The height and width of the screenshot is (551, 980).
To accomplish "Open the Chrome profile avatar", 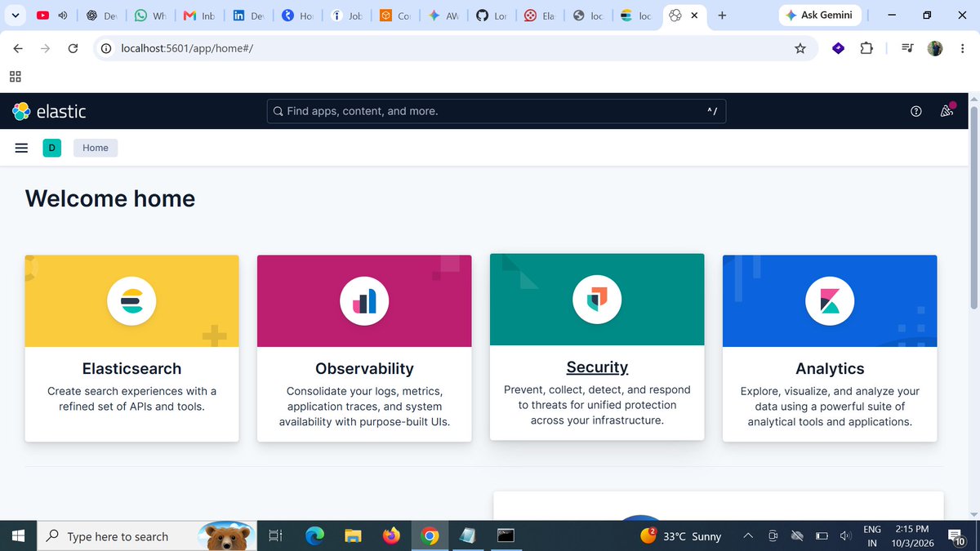I will (935, 49).
